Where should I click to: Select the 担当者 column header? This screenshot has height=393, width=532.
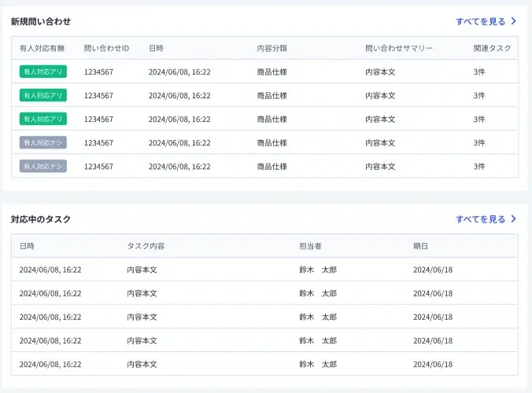[x=310, y=246]
